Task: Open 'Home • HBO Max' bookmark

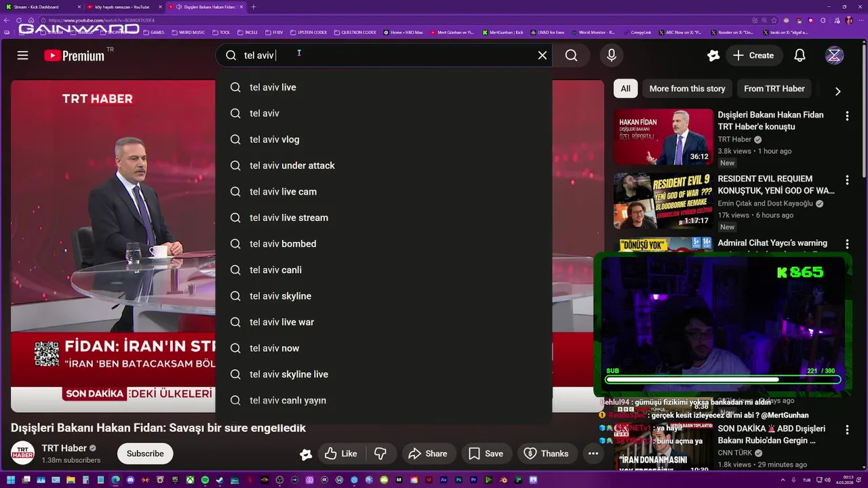Action: [403, 32]
